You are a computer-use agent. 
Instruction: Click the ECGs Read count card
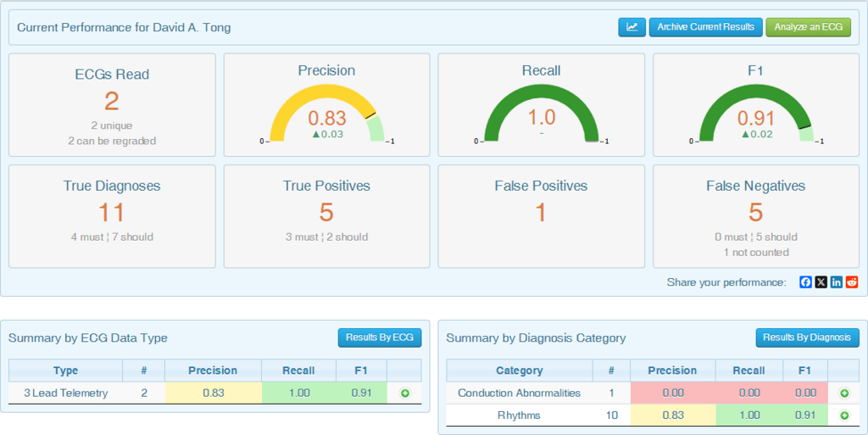point(112,105)
